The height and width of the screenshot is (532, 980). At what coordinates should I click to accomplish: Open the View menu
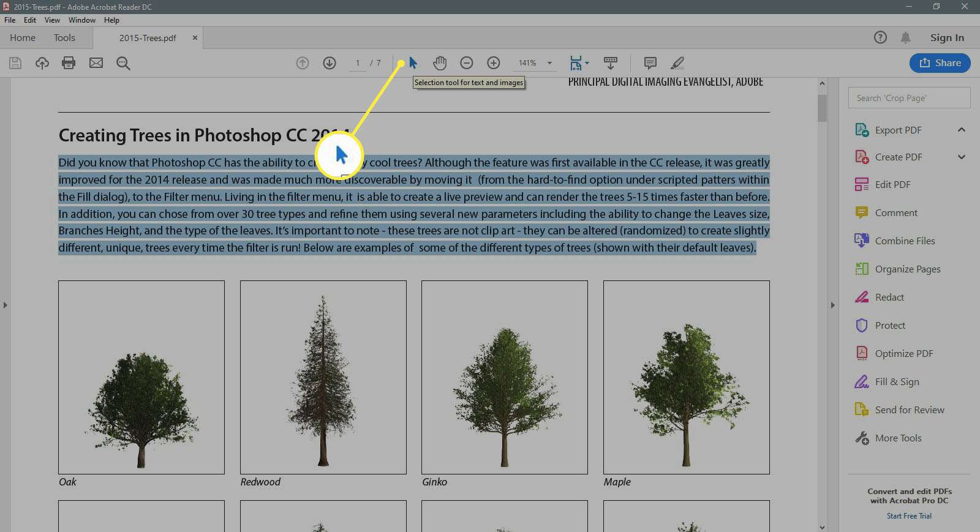coord(53,20)
